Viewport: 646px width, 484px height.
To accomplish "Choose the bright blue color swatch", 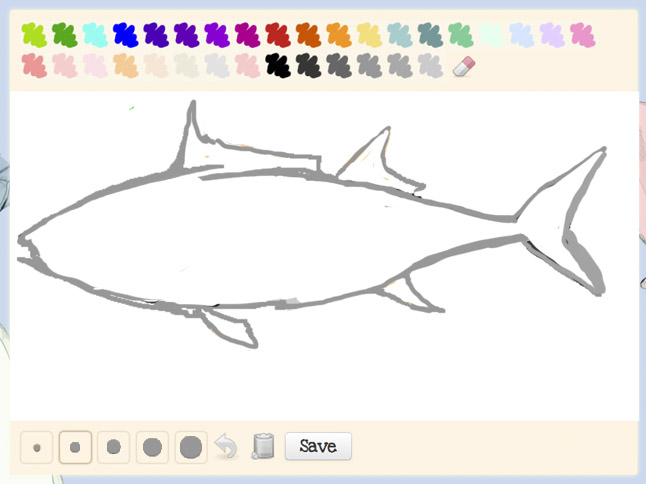I will [126, 35].
